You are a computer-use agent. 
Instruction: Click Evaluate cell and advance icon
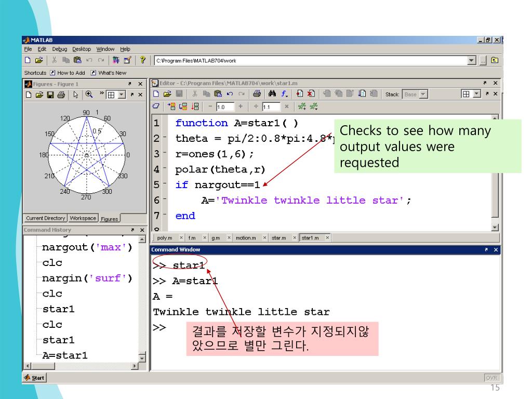[x=183, y=107]
